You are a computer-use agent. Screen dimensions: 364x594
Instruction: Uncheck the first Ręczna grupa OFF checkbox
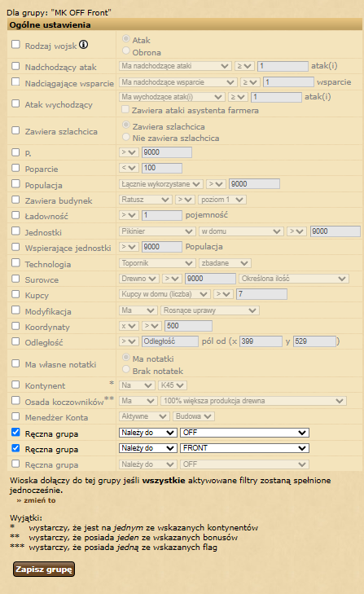tap(15, 432)
